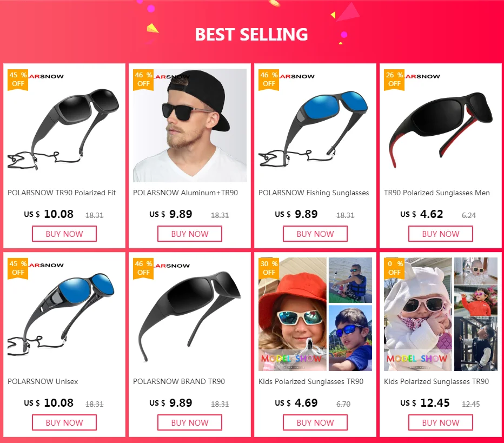Click the 0% OFF discount badge
The image size is (504, 443).
[395, 268]
